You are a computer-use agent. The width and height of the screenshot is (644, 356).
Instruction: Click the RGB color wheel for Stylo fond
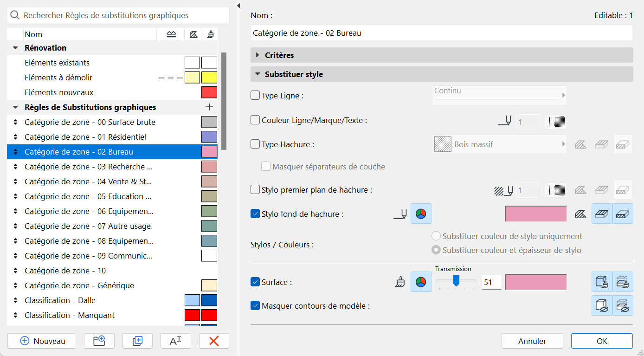(421, 214)
